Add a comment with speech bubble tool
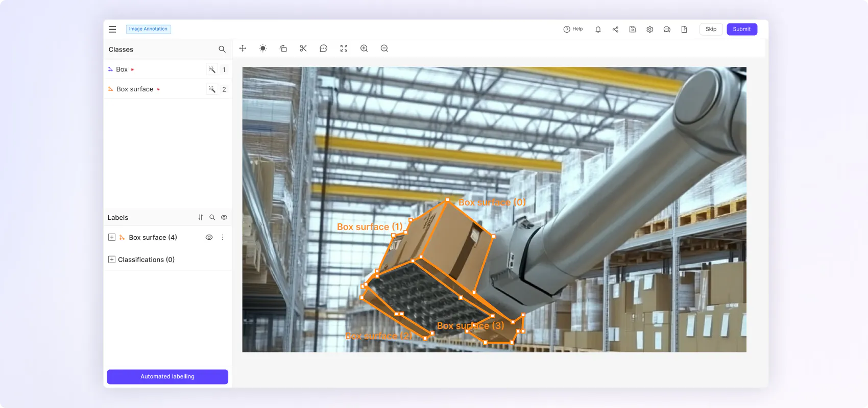Viewport: 868px width, 408px height. 323,48
